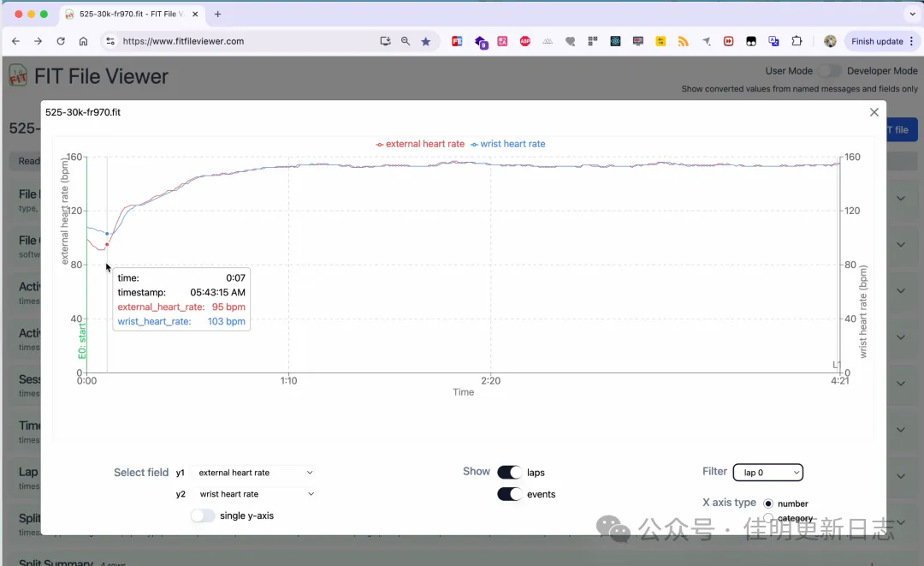Open the browser extensions puzzle icon
Image resolution: width=924 pixels, height=566 pixels.
pyautogui.click(x=797, y=41)
